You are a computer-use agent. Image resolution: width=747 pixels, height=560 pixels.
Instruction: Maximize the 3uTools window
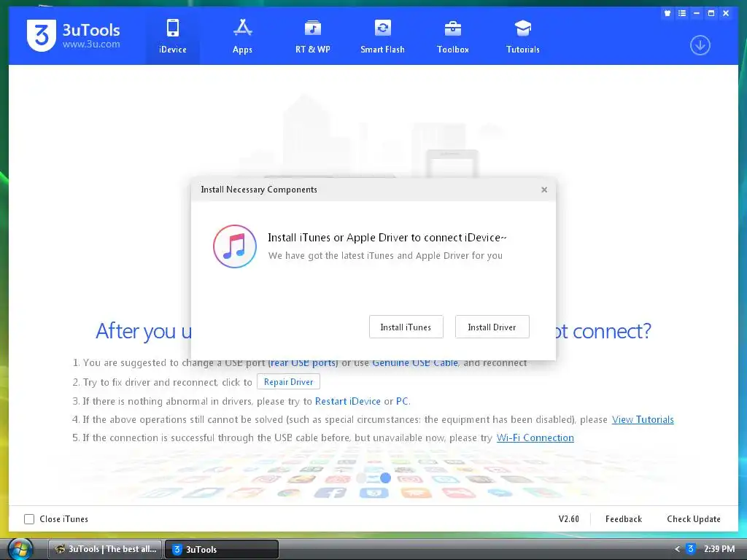pyautogui.click(x=711, y=13)
